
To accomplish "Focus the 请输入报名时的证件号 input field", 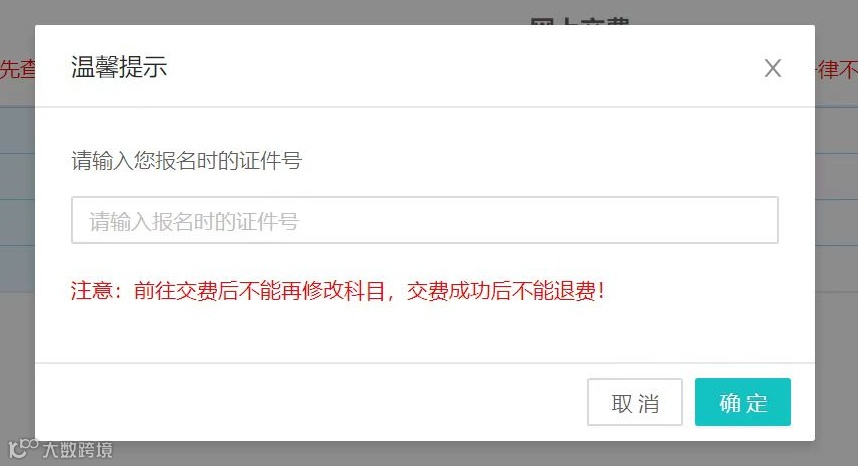I will pyautogui.click(x=425, y=220).
